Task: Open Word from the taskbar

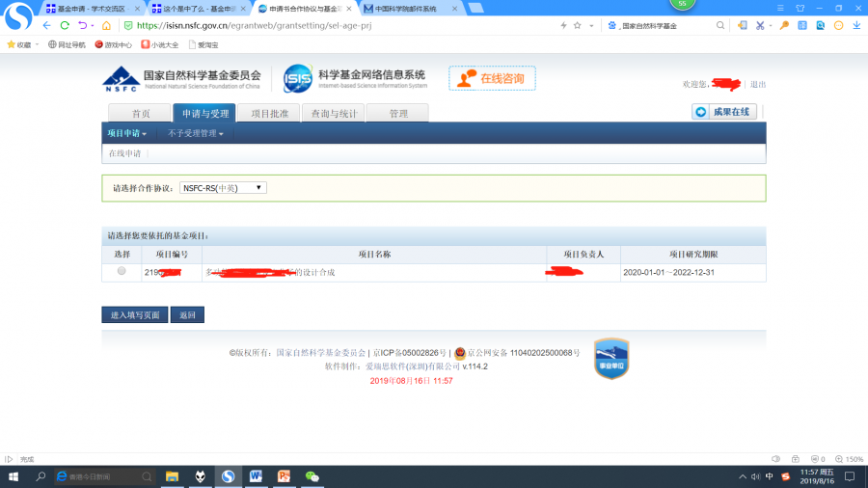Action: [x=256, y=476]
